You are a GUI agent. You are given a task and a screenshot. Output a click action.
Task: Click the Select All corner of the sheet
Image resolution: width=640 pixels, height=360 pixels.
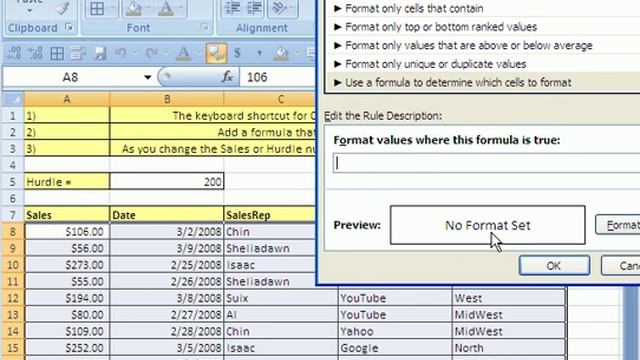click(13, 99)
